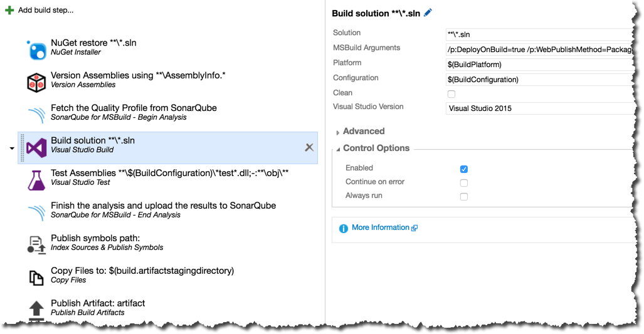This screenshot has height=334, width=644.
Task: Select Fetch the Quality Profile from SonarQube
Action: [x=134, y=108]
